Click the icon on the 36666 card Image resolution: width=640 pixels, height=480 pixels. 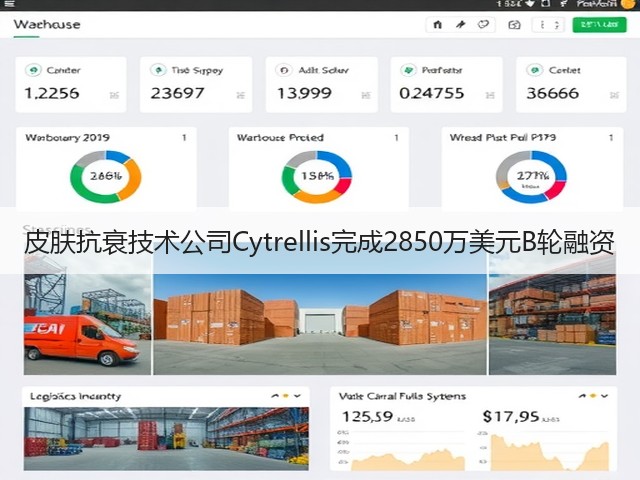534,70
